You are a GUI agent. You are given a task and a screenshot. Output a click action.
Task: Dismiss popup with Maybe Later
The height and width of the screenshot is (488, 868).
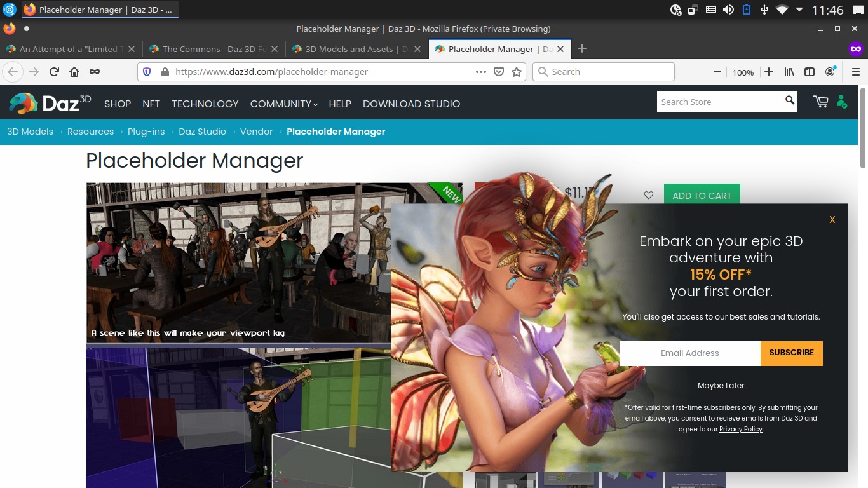[721, 386]
